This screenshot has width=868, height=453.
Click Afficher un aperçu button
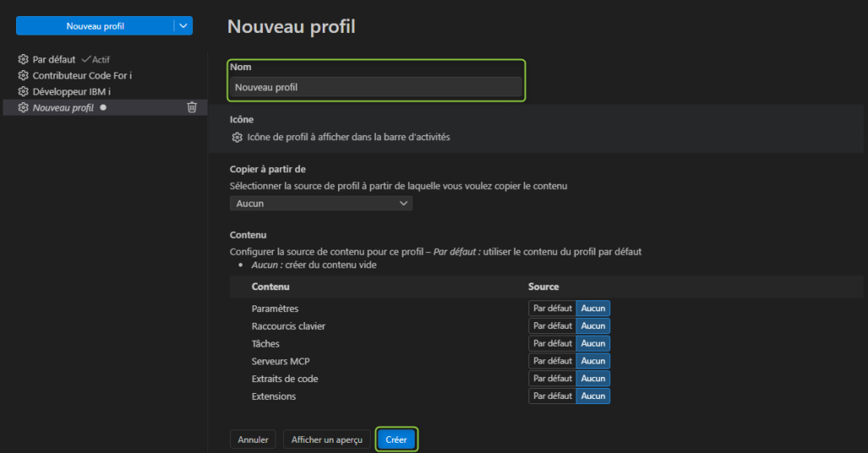coord(327,440)
